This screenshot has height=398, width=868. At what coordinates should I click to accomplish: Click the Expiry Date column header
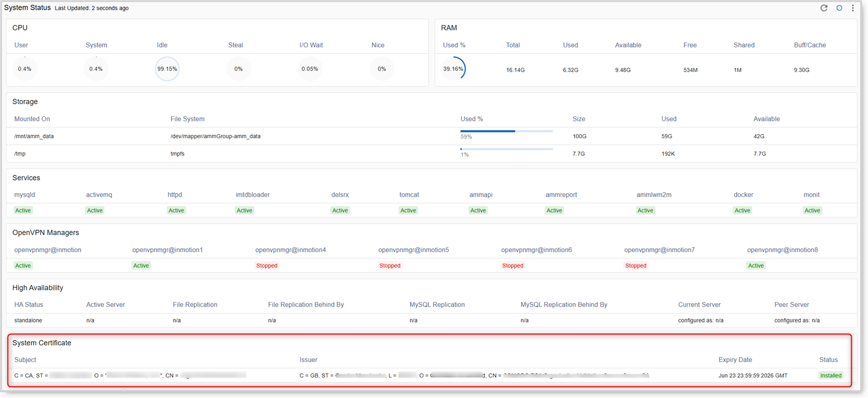click(735, 360)
